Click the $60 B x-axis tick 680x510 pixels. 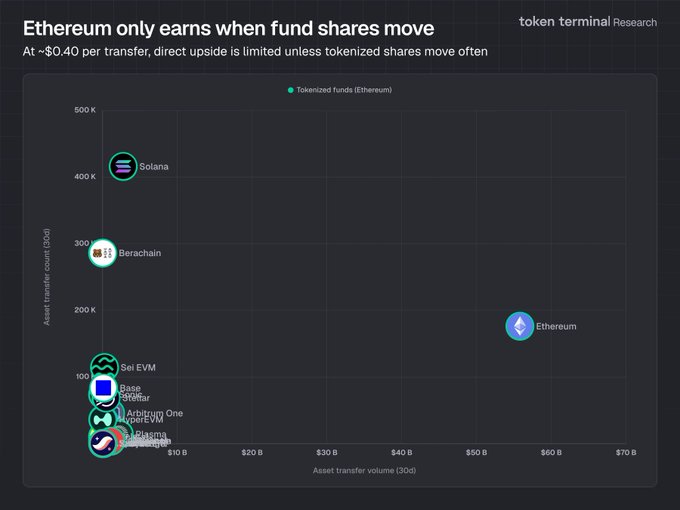[x=551, y=452]
